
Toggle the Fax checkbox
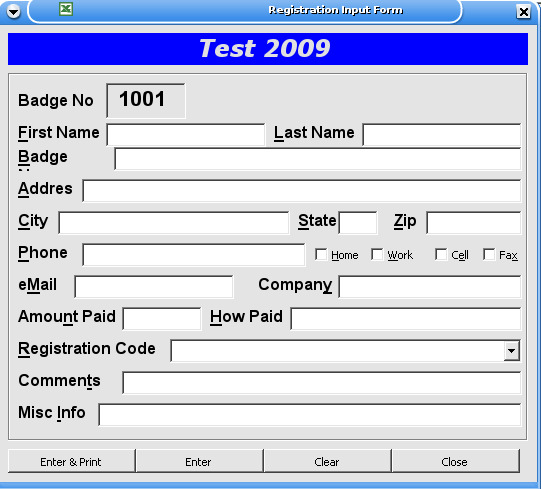[x=489, y=255]
